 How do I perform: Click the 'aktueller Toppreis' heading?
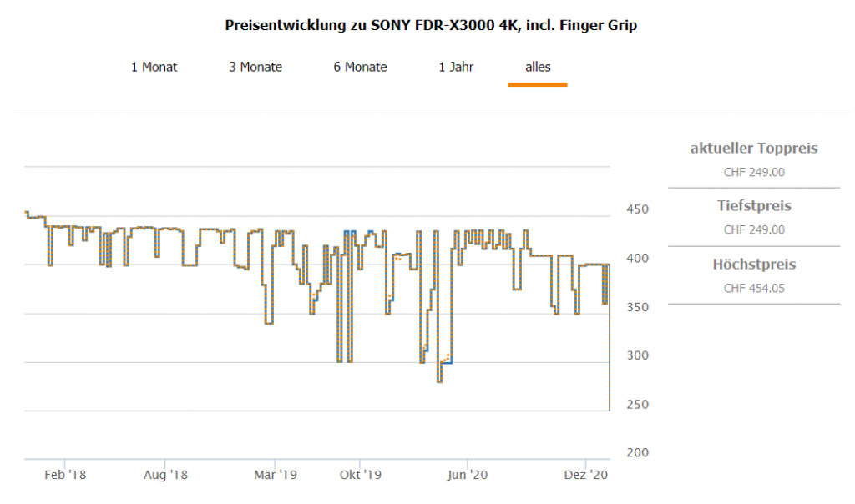pos(754,149)
